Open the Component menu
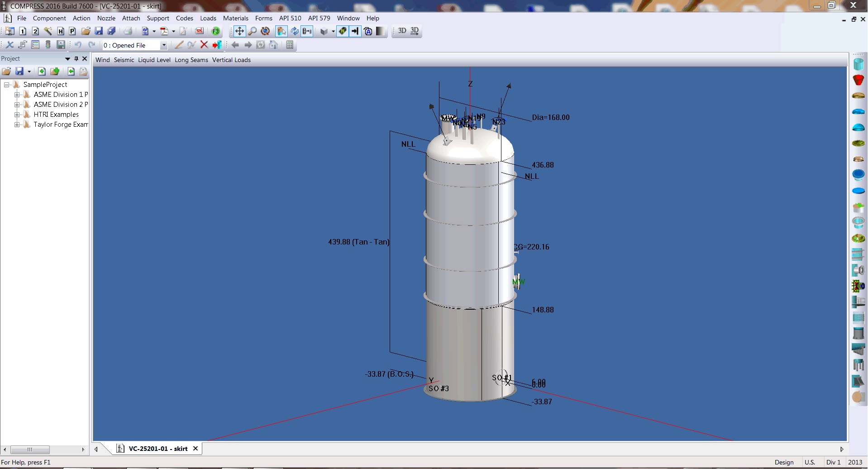Viewport: 868px width, 469px height. (x=49, y=18)
